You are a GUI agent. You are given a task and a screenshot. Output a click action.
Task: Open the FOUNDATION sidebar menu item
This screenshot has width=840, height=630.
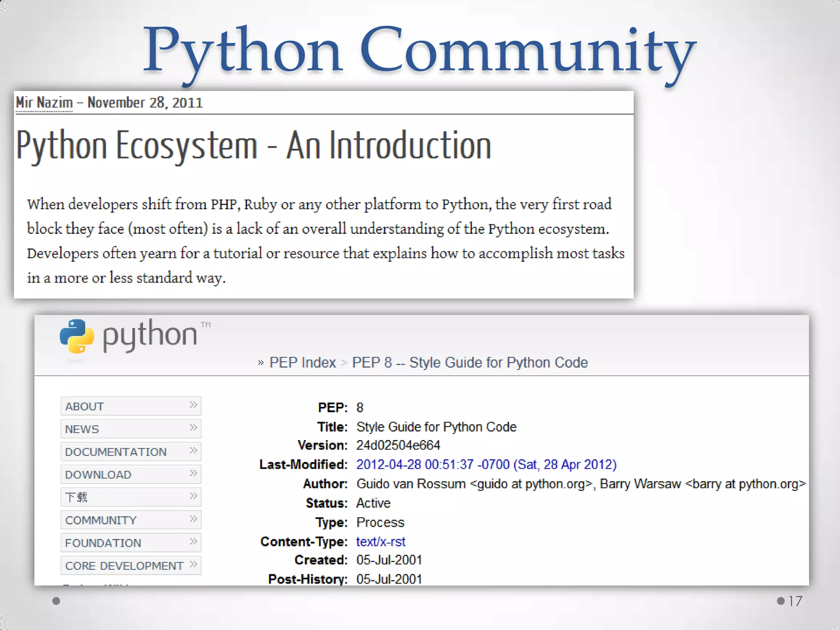103,543
